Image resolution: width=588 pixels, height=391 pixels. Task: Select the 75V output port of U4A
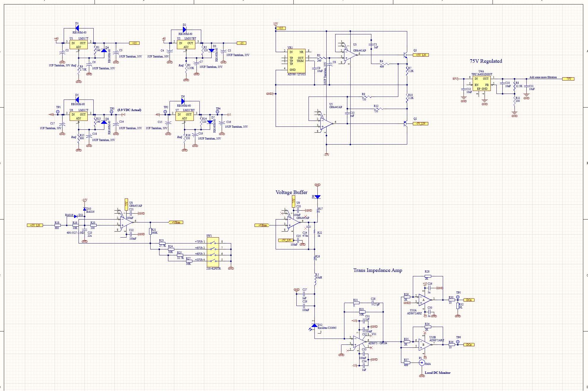(x=568, y=79)
